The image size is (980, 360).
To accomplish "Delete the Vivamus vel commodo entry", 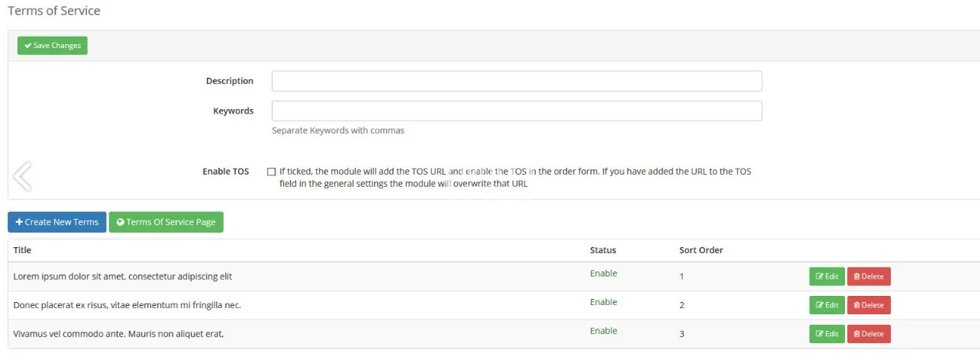I will [869, 334].
